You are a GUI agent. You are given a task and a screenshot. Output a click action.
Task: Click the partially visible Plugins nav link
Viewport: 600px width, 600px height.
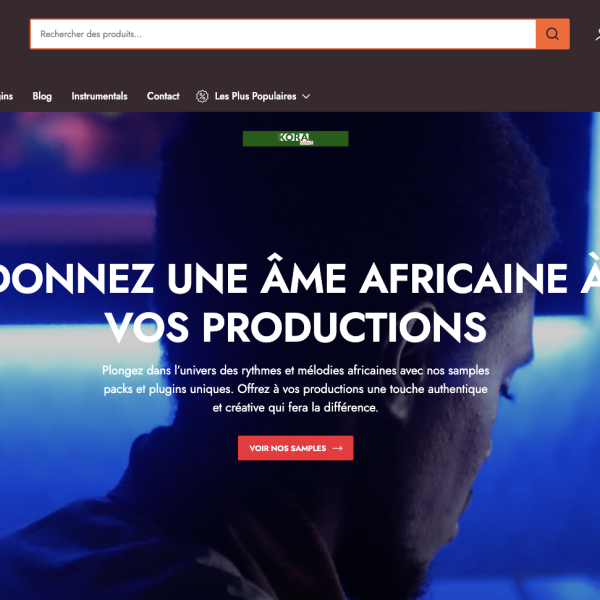click(x=7, y=96)
